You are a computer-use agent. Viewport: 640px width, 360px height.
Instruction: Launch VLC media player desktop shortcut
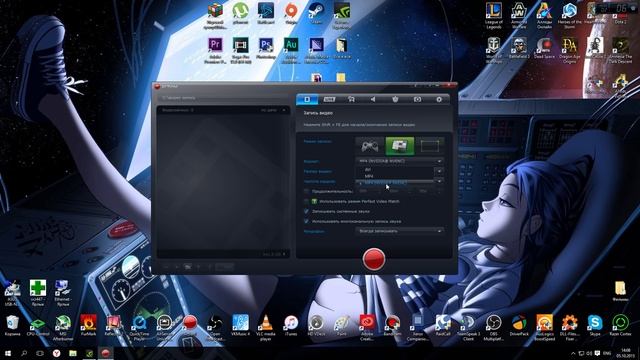coord(266,326)
